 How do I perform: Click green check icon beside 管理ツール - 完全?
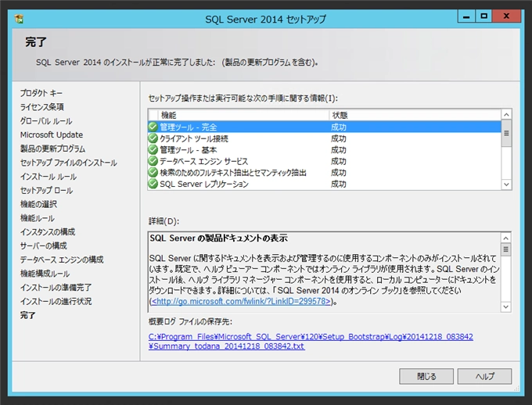click(153, 127)
